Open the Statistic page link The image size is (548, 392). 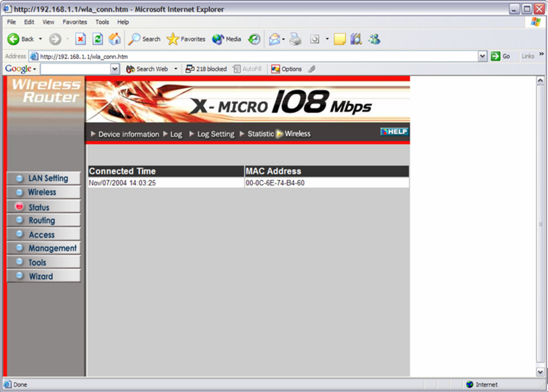(x=261, y=134)
